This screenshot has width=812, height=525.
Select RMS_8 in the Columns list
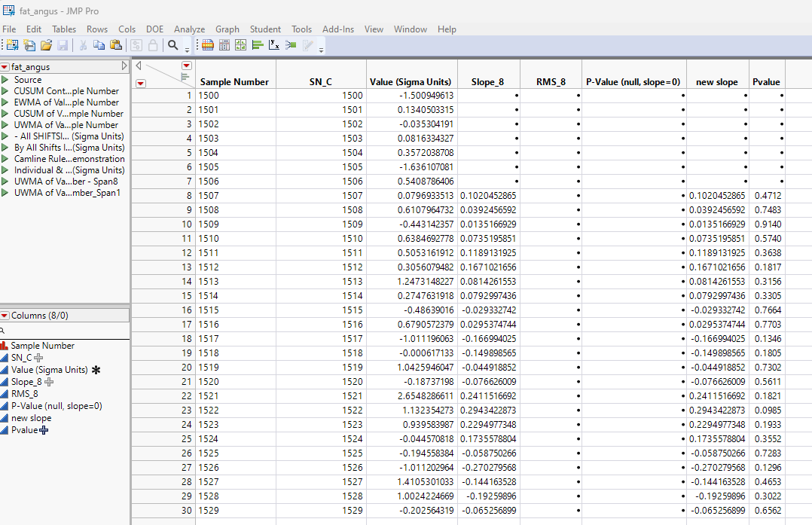click(24, 394)
